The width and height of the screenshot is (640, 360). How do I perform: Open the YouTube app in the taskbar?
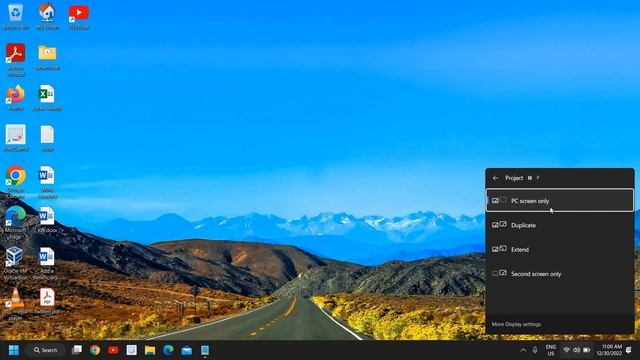click(113, 350)
